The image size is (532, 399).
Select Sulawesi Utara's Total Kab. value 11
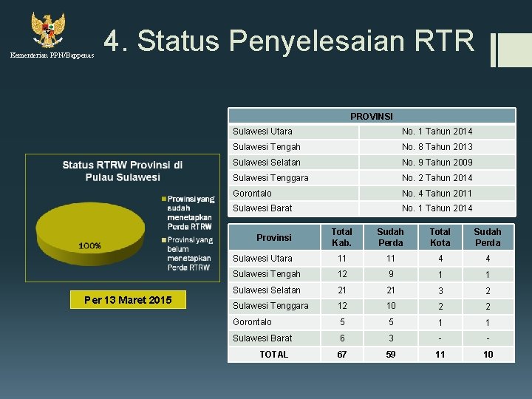tap(341, 259)
